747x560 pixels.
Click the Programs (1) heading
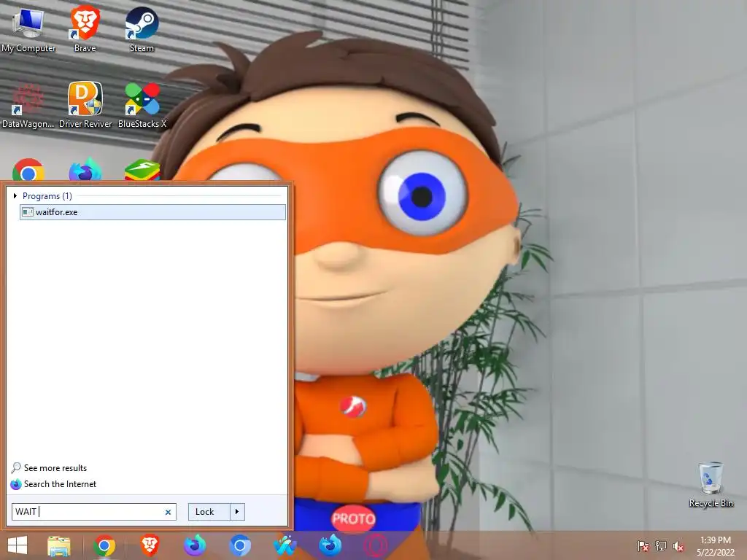click(x=47, y=195)
